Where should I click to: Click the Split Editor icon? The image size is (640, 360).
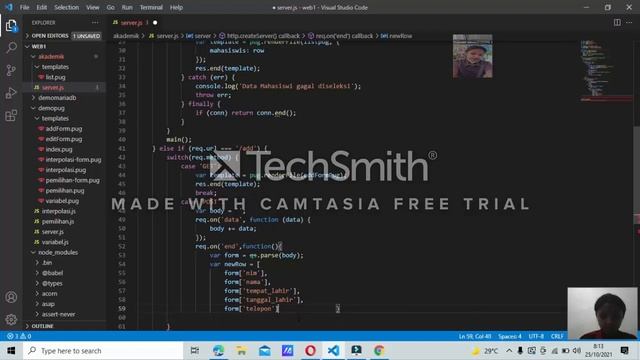(x=617, y=22)
